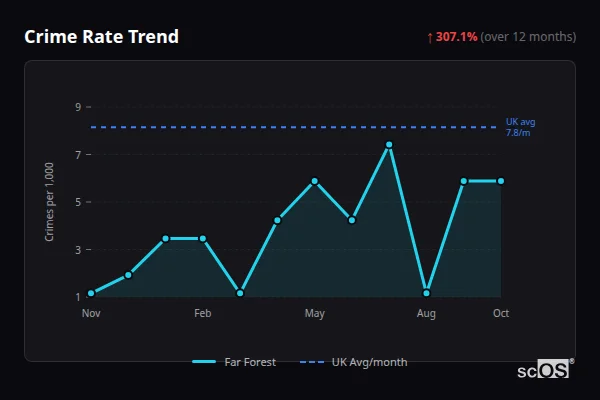Select the January data point near 3.5
600x400 pixels.
click(x=166, y=239)
